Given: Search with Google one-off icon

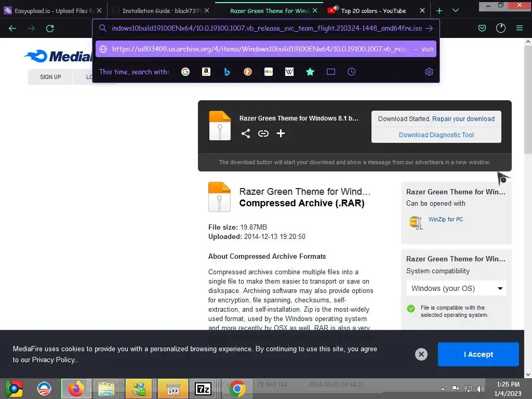Looking at the screenshot, I should [x=185, y=72].
